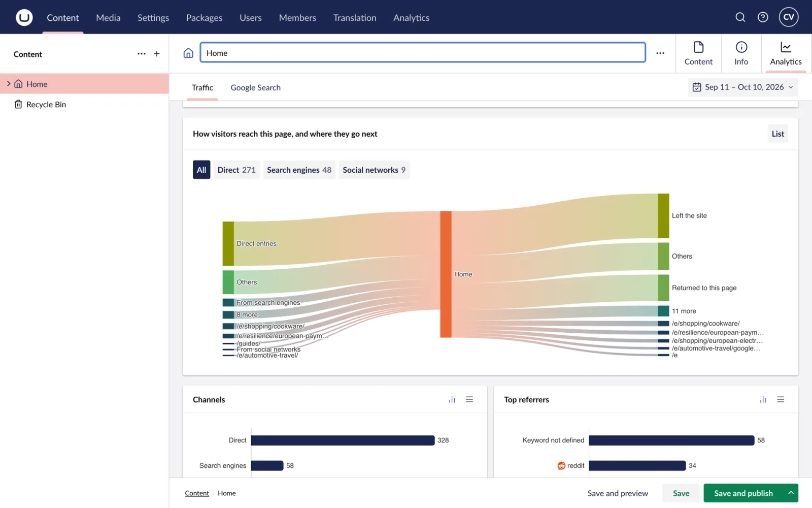Click in the Home name input field
The width and height of the screenshot is (812, 508).
tap(423, 53)
